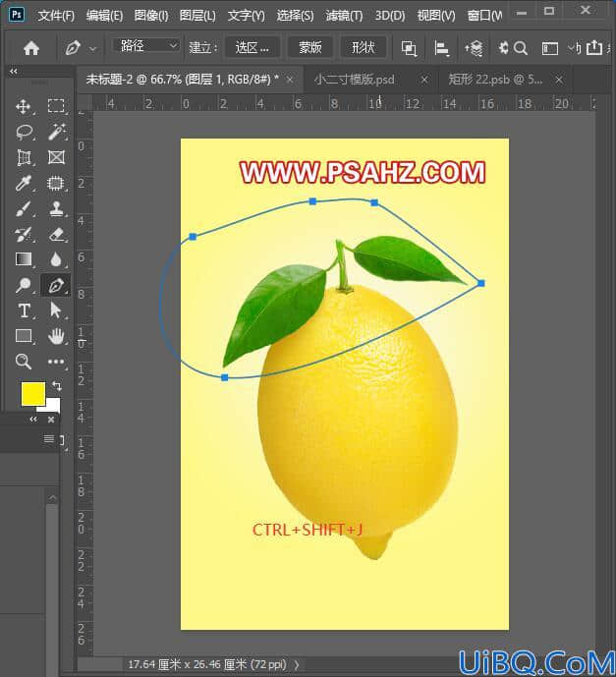Click the yellow foreground color swatch

(33, 393)
